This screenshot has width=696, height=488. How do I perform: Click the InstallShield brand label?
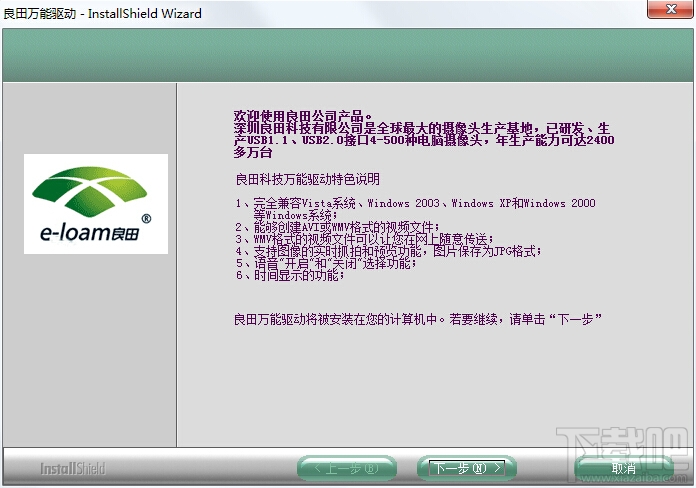coord(73,468)
